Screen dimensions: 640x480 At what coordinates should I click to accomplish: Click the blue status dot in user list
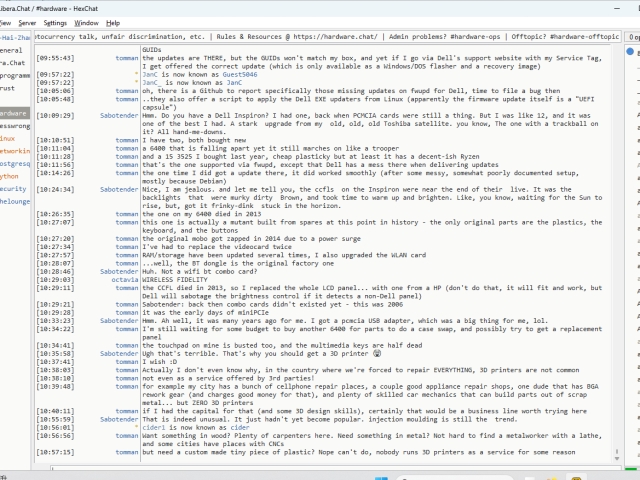[x=630, y=51]
